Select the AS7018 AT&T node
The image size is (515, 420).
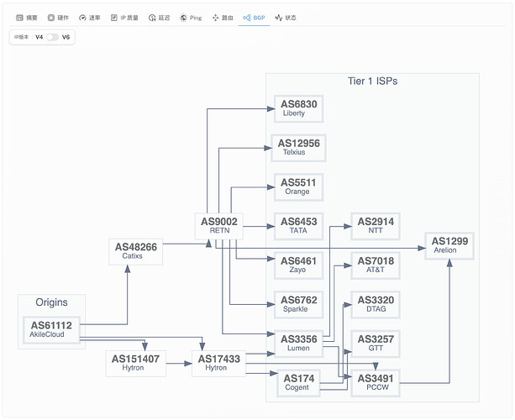[376, 265]
